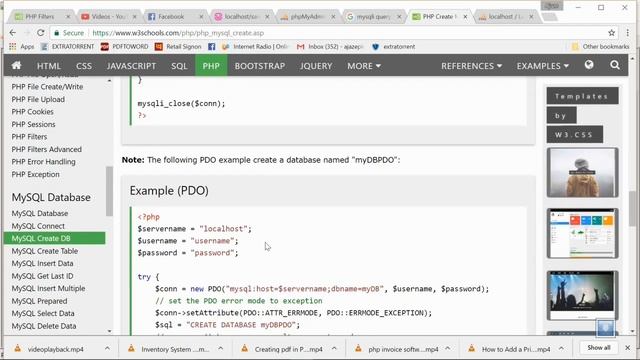
Task: Click the secure padlock site info icon
Action: coord(57,33)
